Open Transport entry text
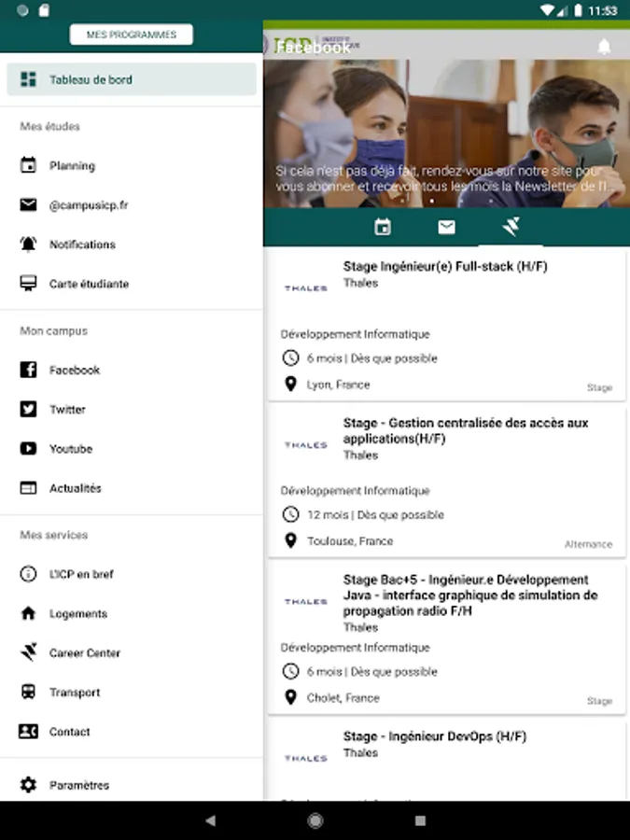The width and height of the screenshot is (630, 840). point(75,693)
